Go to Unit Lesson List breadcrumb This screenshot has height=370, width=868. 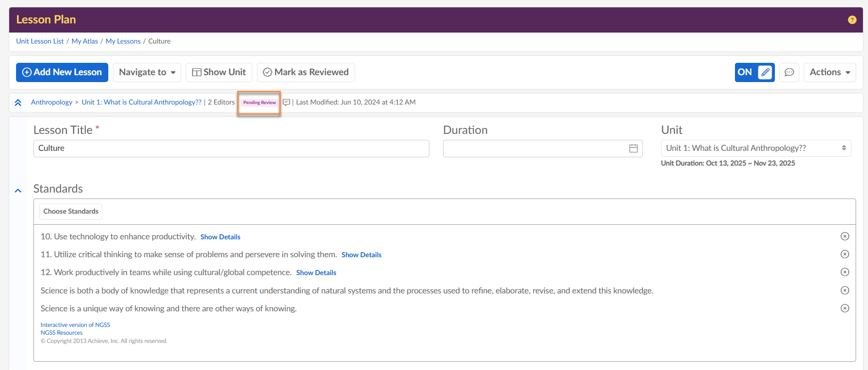(40, 41)
